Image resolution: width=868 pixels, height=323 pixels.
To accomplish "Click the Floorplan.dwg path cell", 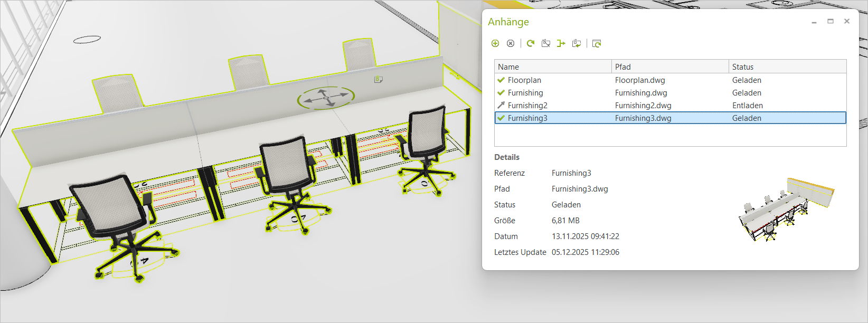I will [640, 80].
